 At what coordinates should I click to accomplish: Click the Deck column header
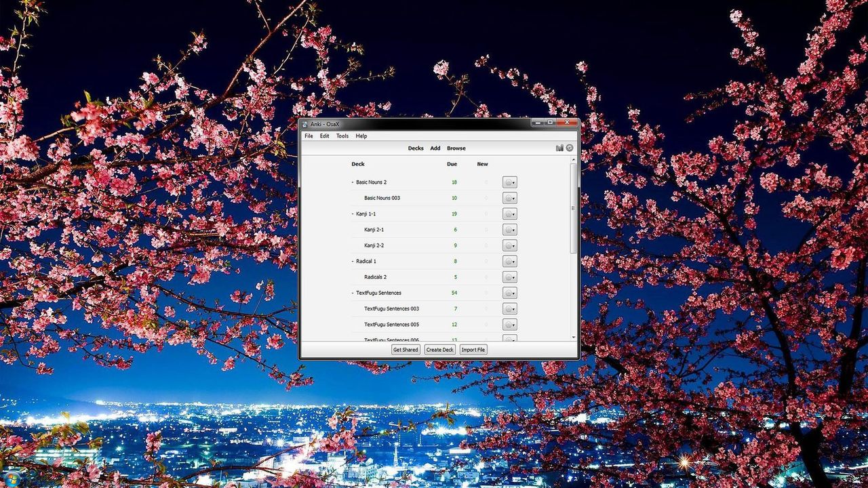[x=358, y=164]
